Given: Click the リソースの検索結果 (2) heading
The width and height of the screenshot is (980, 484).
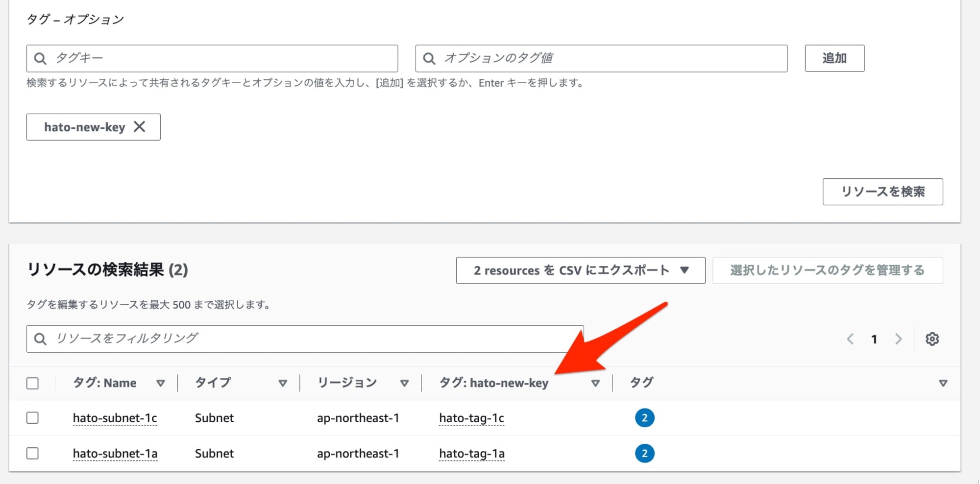Looking at the screenshot, I should coord(107,269).
